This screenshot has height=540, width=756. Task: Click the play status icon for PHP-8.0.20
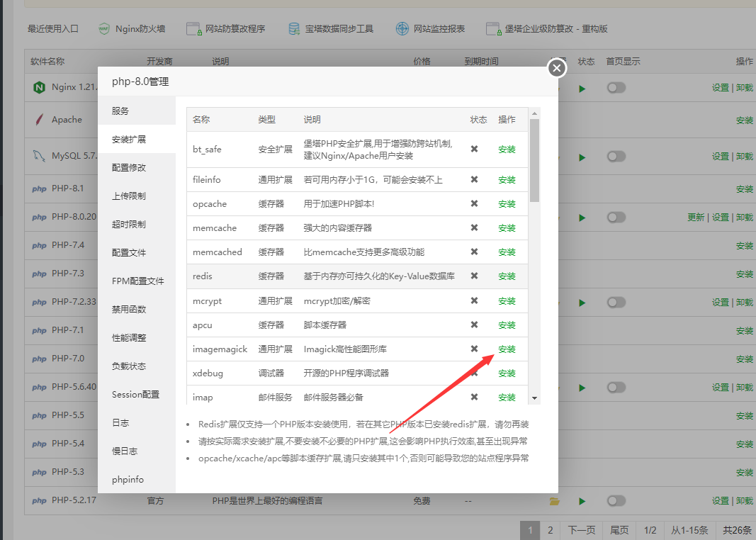[582, 218]
